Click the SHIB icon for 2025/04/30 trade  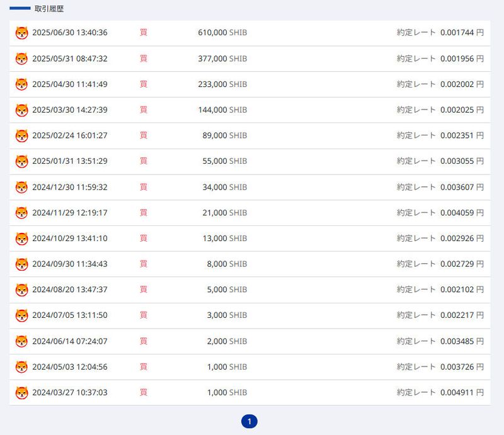(x=22, y=84)
